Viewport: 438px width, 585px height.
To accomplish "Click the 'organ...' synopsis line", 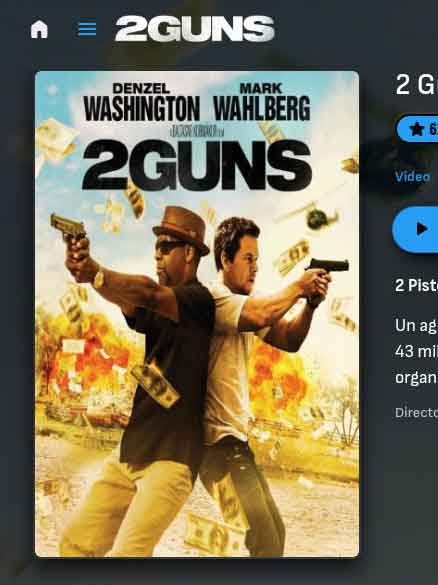I will click(416, 378).
